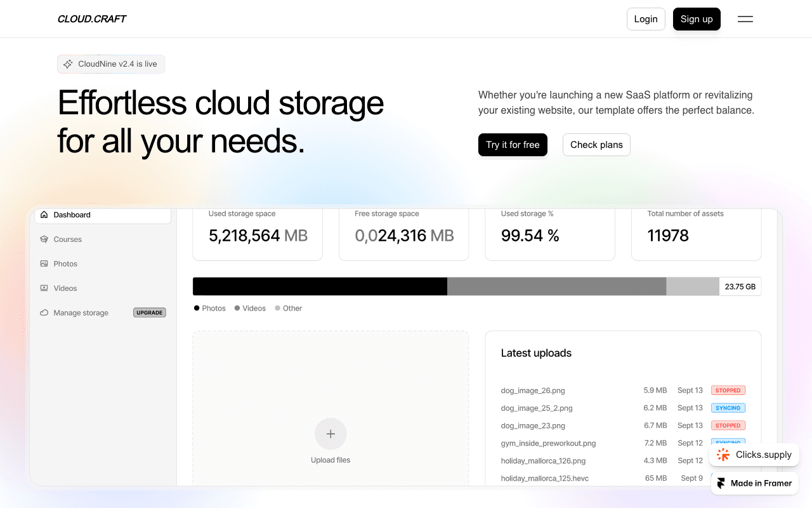Click the 65 MB file size
The height and width of the screenshot is (508, 812).
656,478
